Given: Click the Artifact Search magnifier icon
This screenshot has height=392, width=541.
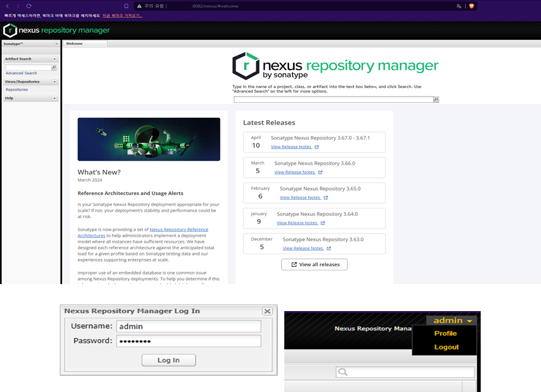Looking at the screenshot, I should click(54, 67).
